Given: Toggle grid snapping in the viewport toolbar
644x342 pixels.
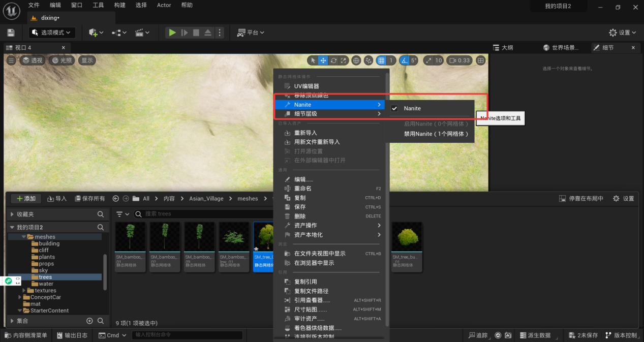Looking at the screenshot, I should click(381, 60).
